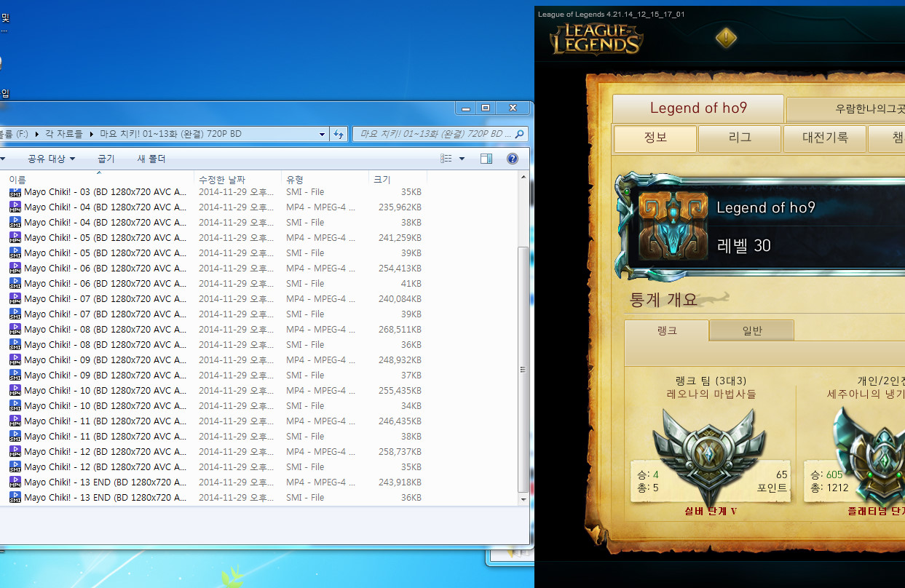The image size is (905, 588).
Task: Select the 일반 stats tab
Action: click(x=751, y=331)
